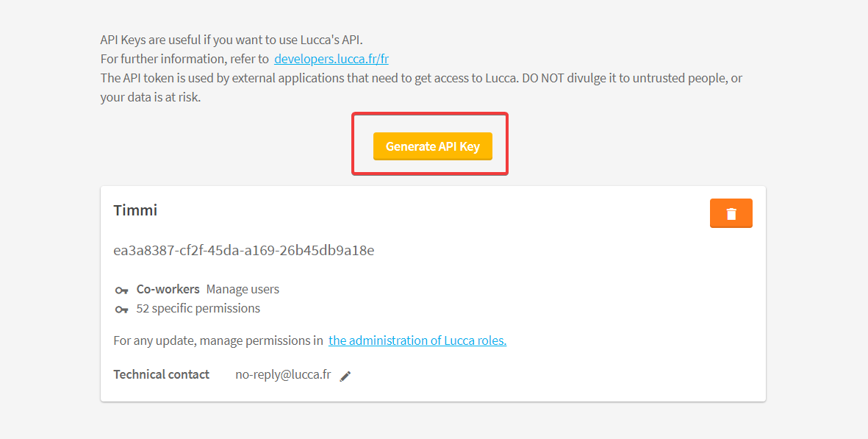
Task: Click the Manage users text
Action: pos(243,289)
